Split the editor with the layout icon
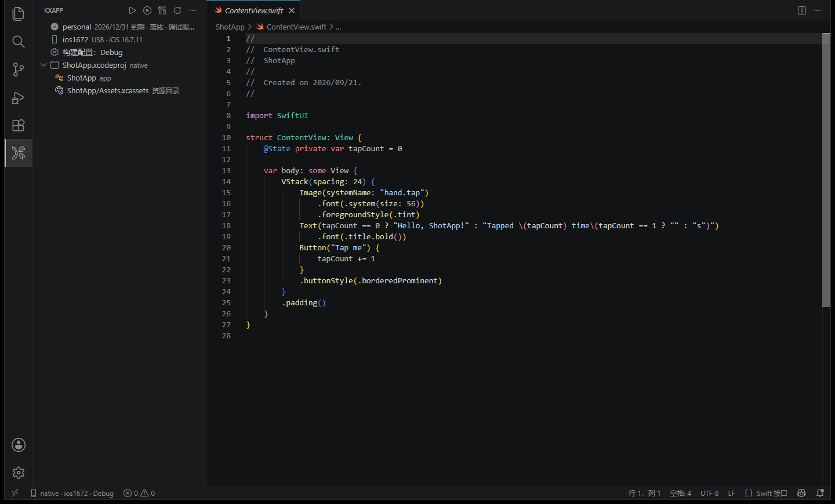This screenshot has width=835, height=504. (802, 10)
